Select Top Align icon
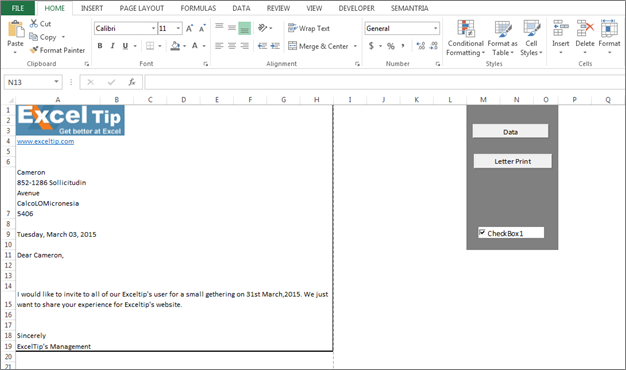The image size is (626, 370). (x=219, y=27)
